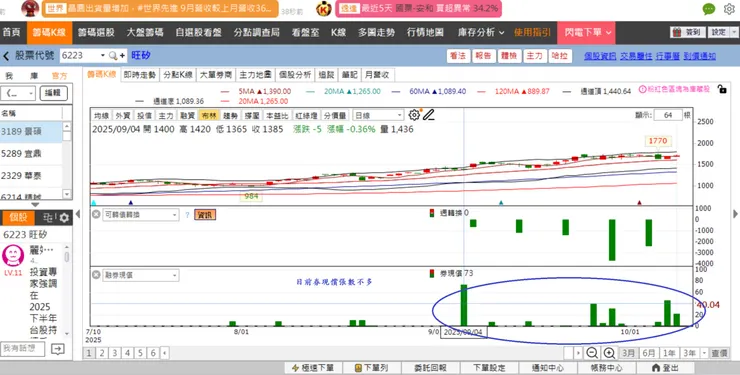Open the 到價通知 link
Image resolution: width=740 pixels, height=375 pixels.
(x=699, y=56)
